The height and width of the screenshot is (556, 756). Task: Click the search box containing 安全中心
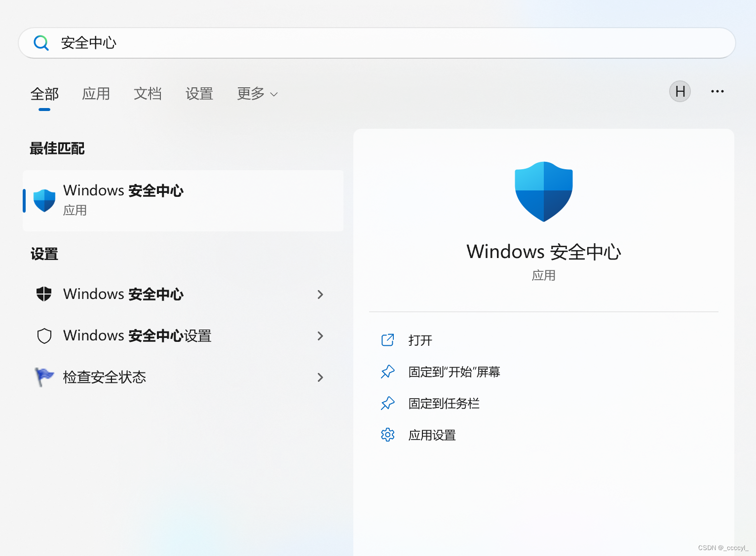tap(377, 43)
